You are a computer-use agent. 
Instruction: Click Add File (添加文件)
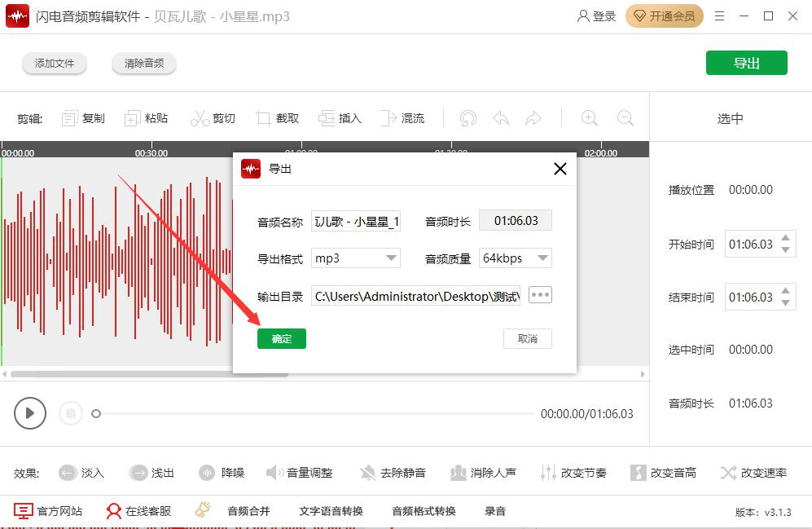pyautogui.click(x=55, y=64)
